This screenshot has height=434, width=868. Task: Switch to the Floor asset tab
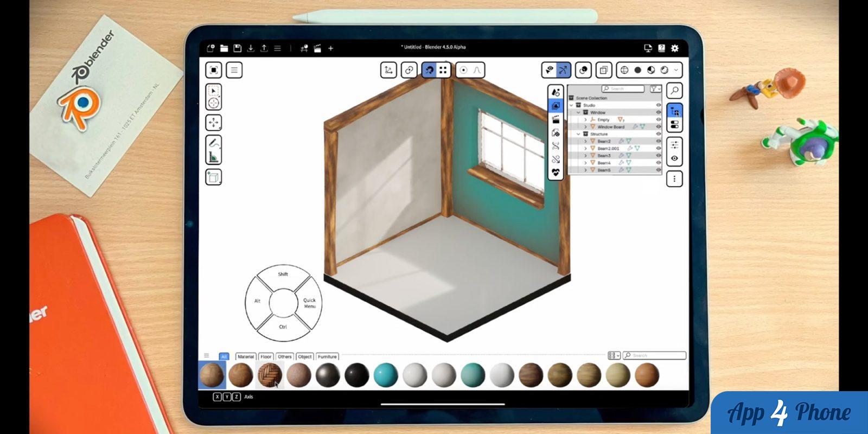point(266,356)
